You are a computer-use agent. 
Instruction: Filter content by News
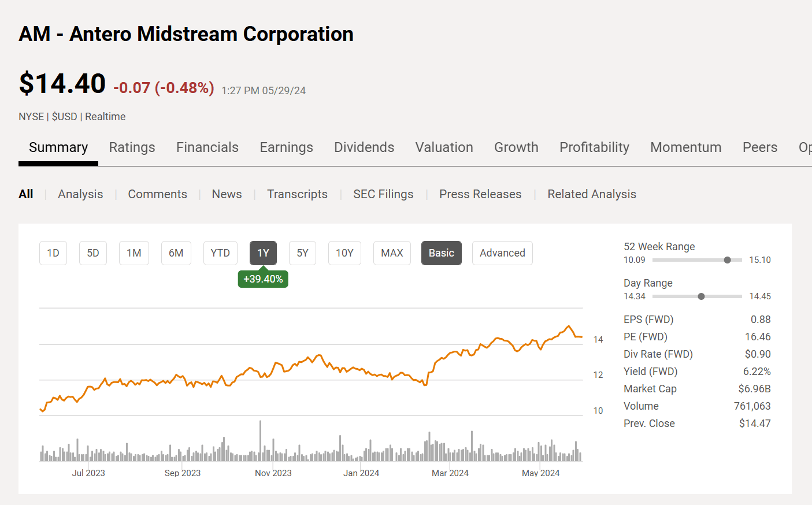click(x=227, y=194)
